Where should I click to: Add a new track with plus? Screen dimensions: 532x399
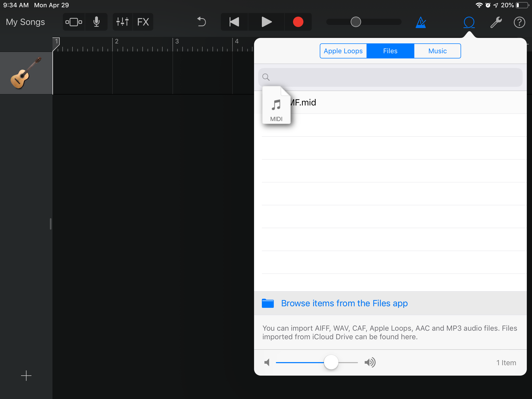pyautogui.click(x=26, y=376)
